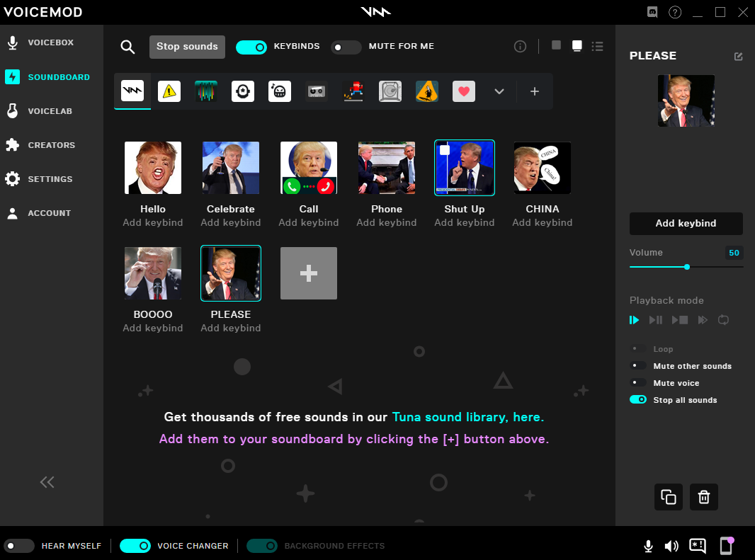
Task: Select the red heart soundboard tab
Action: [x=464, y=91]
